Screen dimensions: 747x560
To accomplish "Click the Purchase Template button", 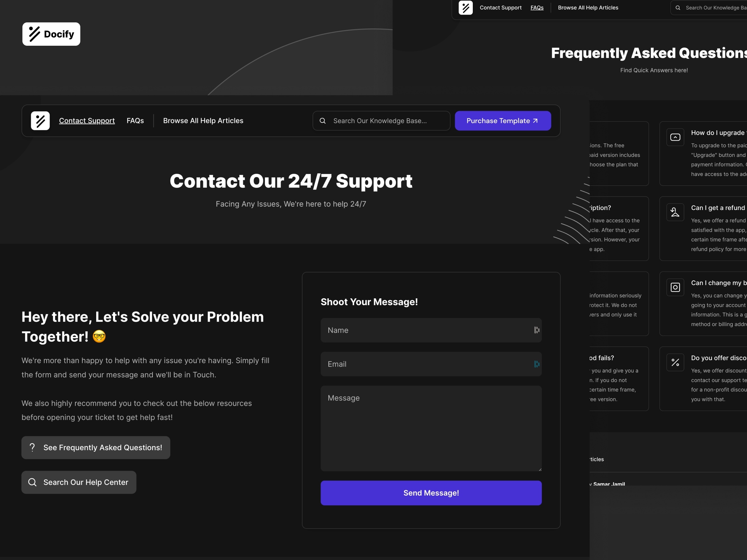I will tap(503, 121).
